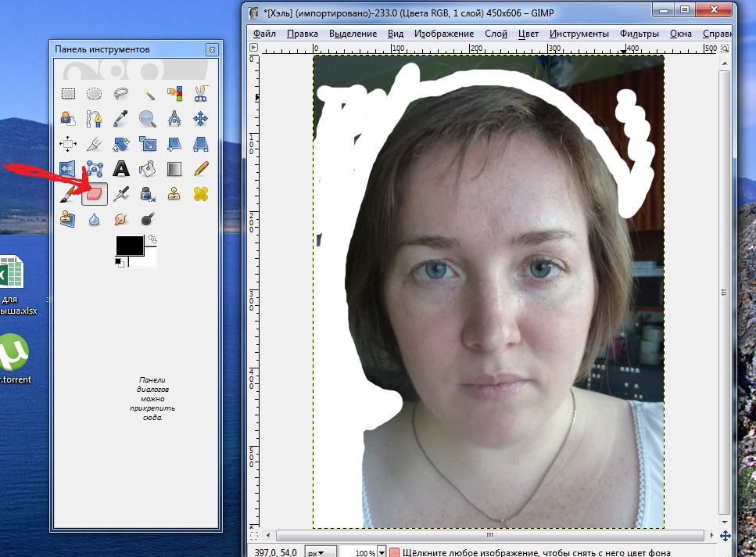Image resolution: width=756 pixels, height=557 pixels.
Task: Choose the Measure compass tool
Action: (174, 119)
